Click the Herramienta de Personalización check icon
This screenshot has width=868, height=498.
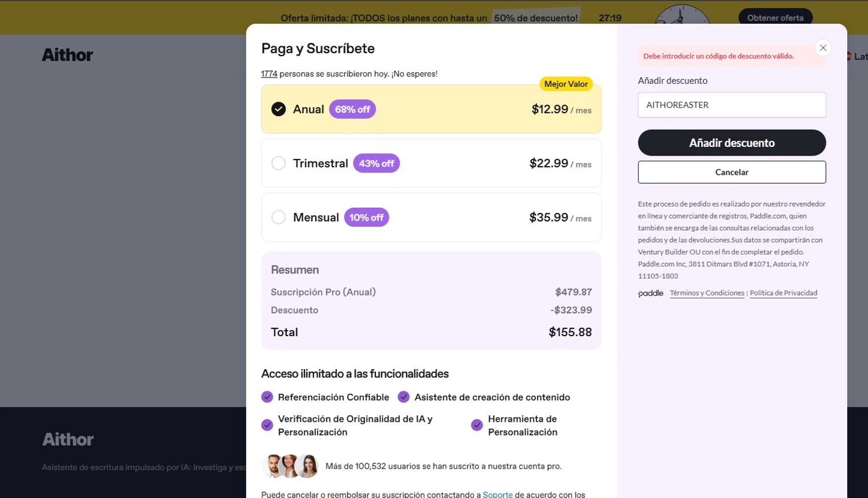tap(477, 425)
